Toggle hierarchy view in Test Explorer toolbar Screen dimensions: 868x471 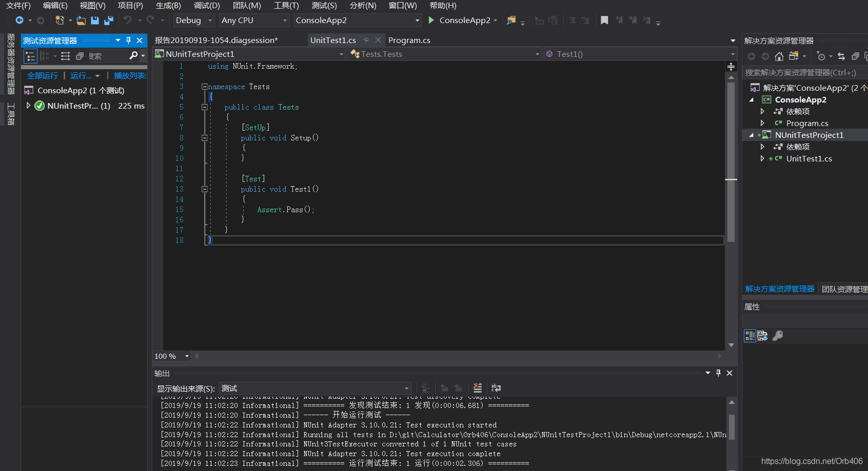31,56
